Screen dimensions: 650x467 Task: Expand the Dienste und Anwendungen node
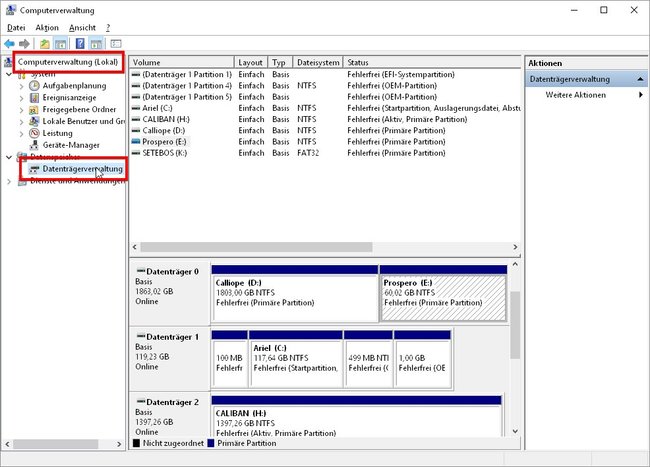pos(9,181)
